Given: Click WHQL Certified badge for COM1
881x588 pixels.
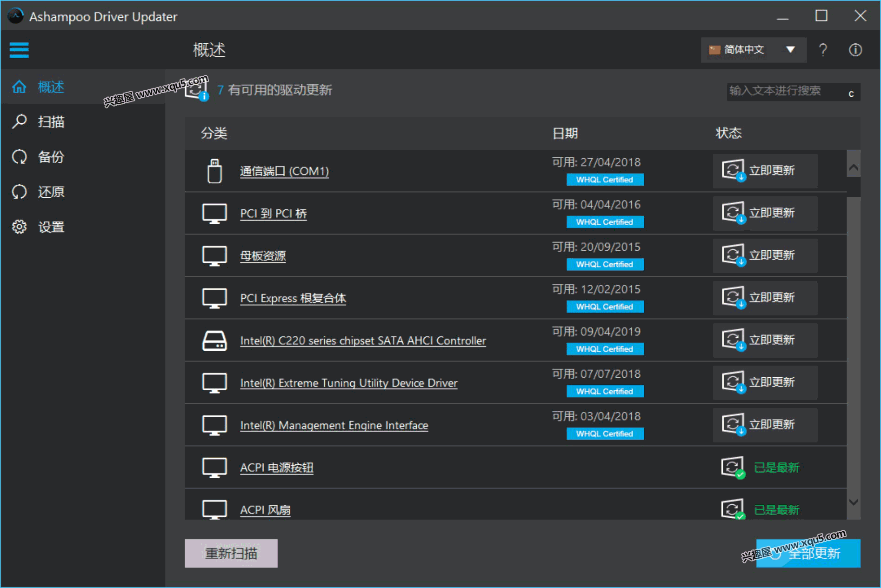Looking at the screenshot, I should pos(605,180).
